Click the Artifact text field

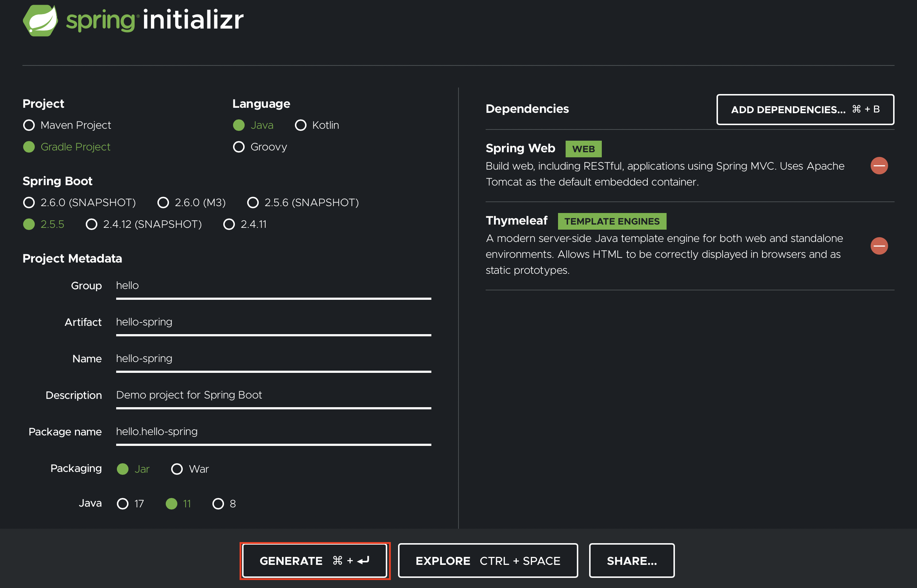point(273,322)
